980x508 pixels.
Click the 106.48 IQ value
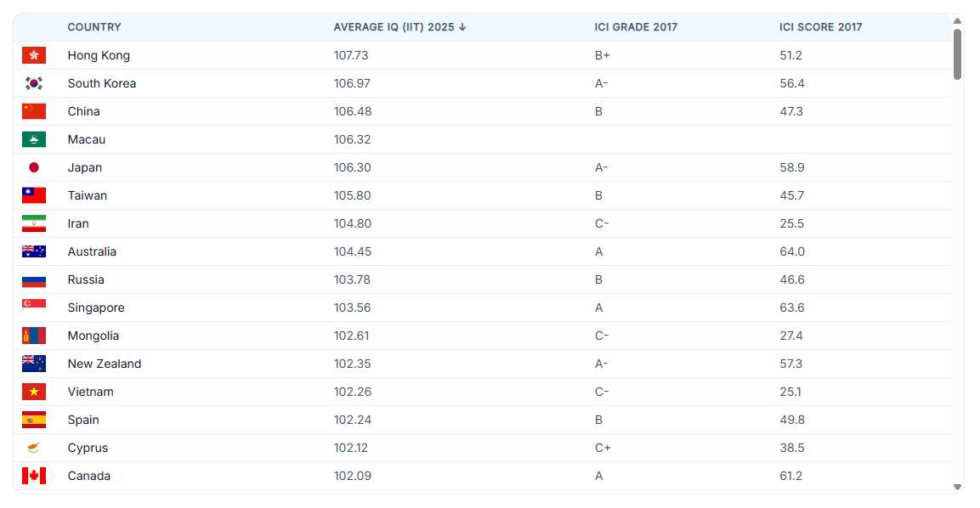pos(353,112)
